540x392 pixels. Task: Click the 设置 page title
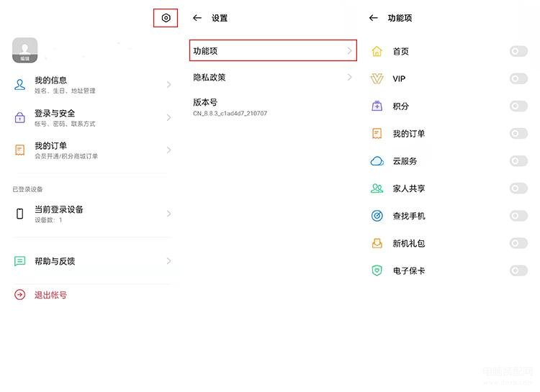coord(220,18)
